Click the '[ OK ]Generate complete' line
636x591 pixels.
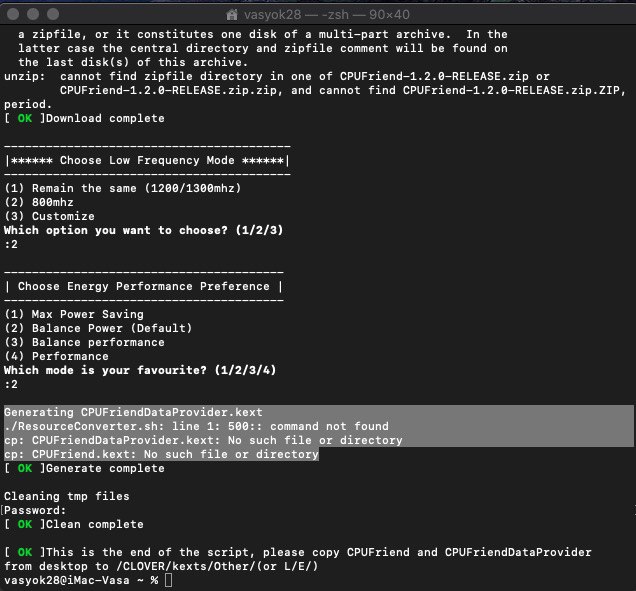click(84, 468)
